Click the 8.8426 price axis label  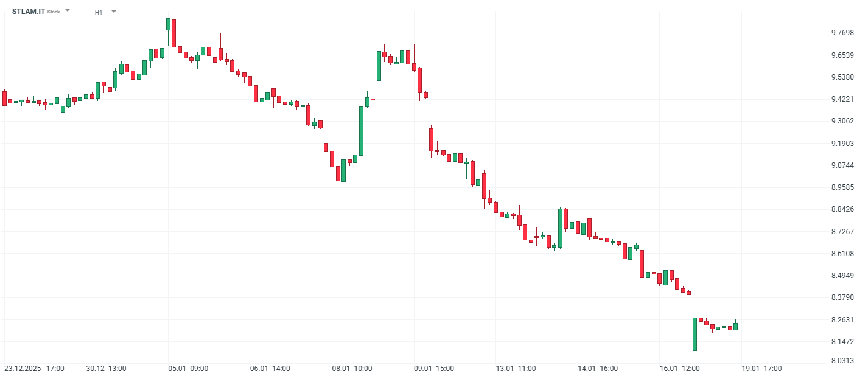(x=842, y=209)
